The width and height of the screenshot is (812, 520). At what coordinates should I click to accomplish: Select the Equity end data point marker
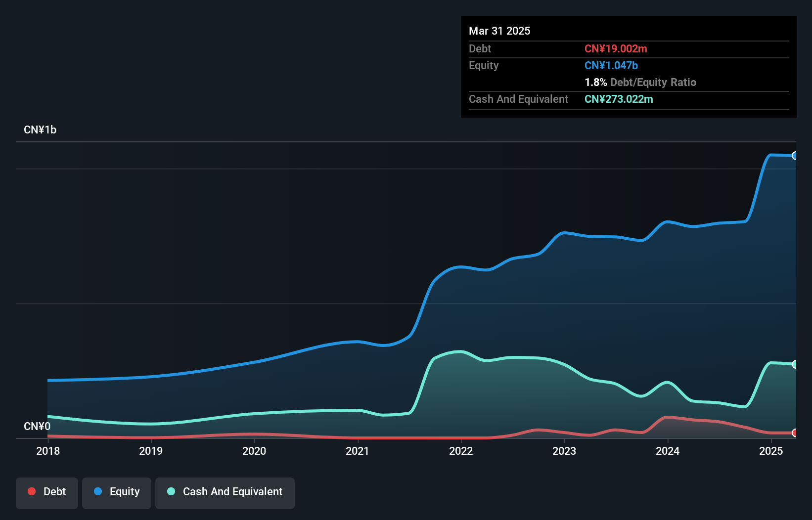coord(795,156)
